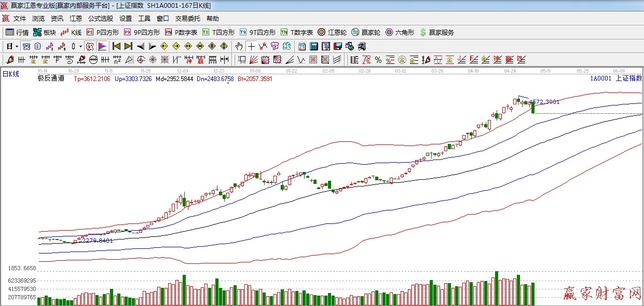Screen dimensions: 644x306
Task: Click the hand pan tool icon
Action: 239,46
